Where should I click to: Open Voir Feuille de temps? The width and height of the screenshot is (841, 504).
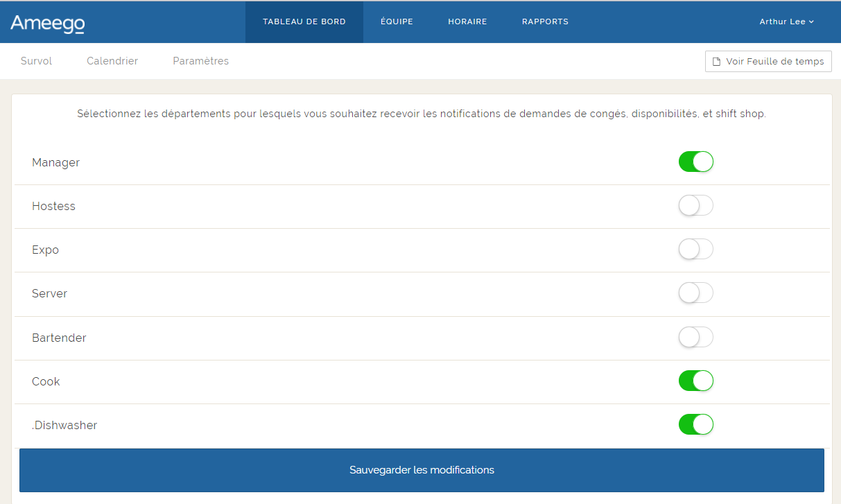pyautogui.click(x=768, y=61)
